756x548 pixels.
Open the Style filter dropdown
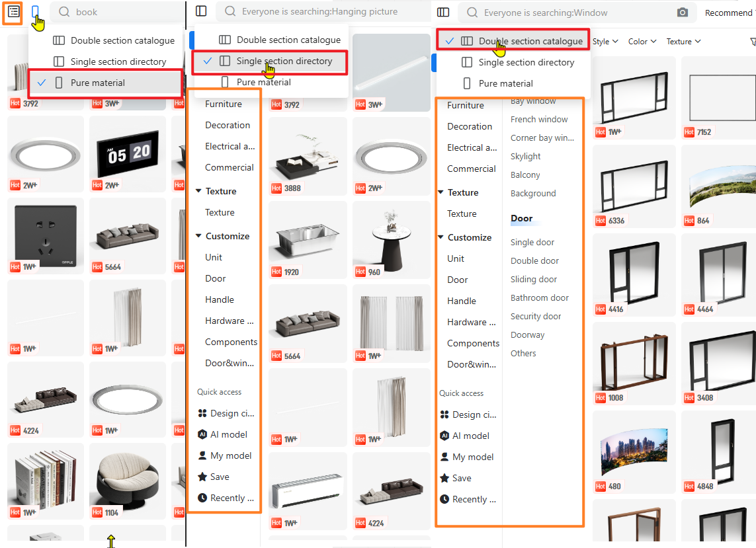605,42
